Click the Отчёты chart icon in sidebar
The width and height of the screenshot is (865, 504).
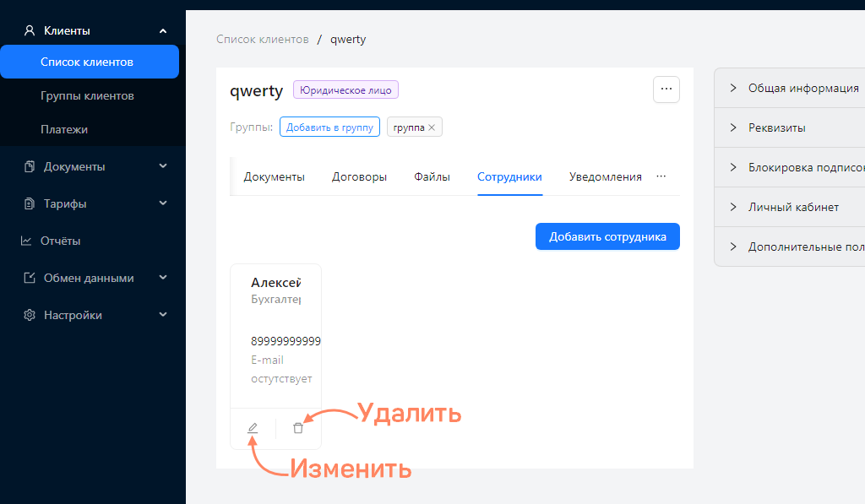tap(26, 241)
